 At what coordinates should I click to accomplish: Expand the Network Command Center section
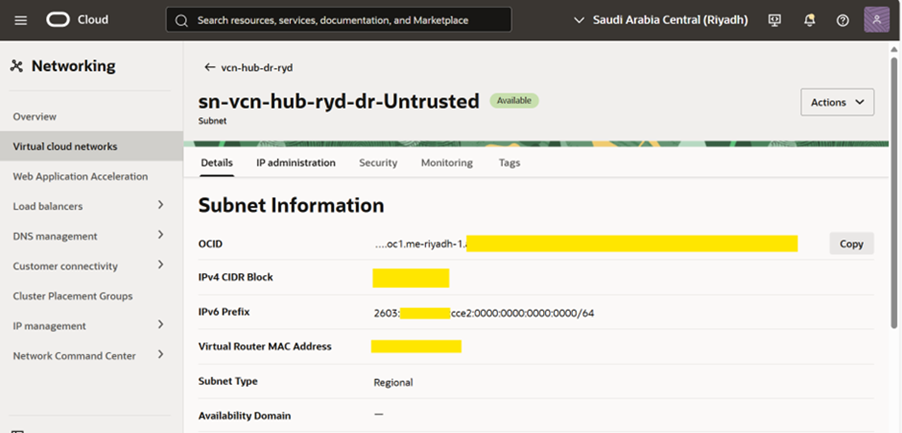161,356
